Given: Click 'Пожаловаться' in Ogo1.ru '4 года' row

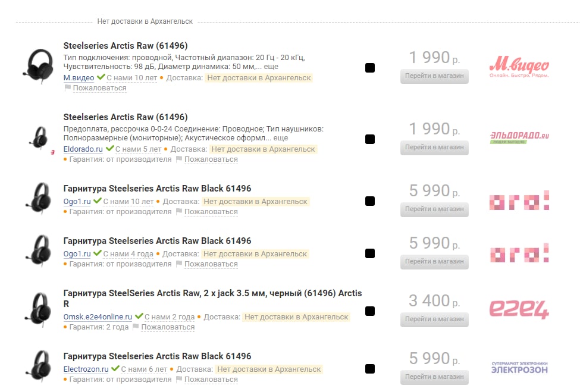Looking at the screenshot, I should click(x=211, y=265).
